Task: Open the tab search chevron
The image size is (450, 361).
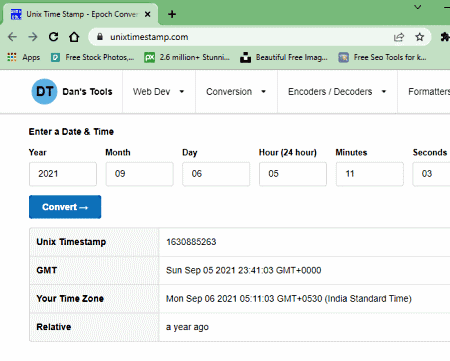Action: [x=418, y=7]
